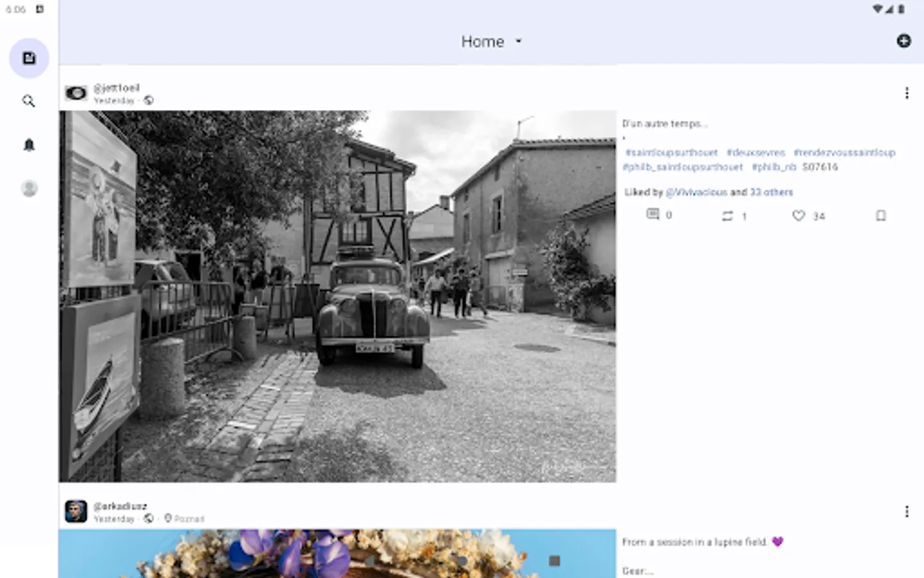The height and width of the screenshot is (578, 924).
Task: Click public visibility globe on first post
Action: point(149,100)
